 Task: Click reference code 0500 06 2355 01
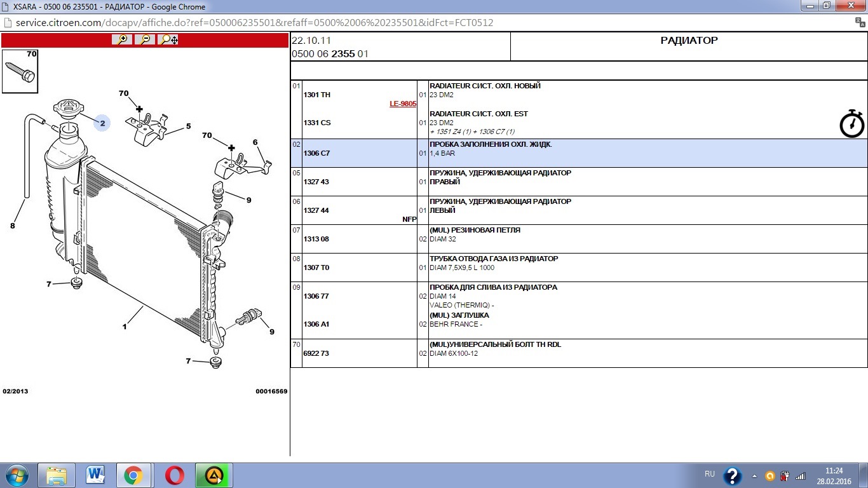[330, 54]
